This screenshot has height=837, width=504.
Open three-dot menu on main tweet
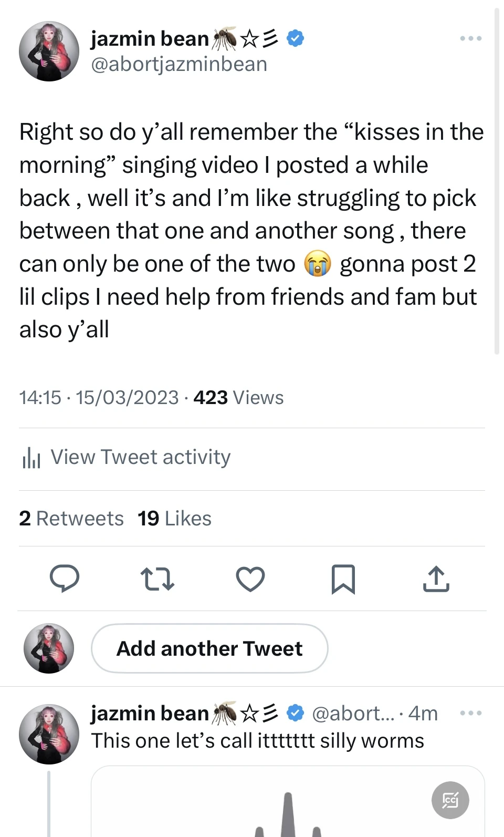click(470, 38)
